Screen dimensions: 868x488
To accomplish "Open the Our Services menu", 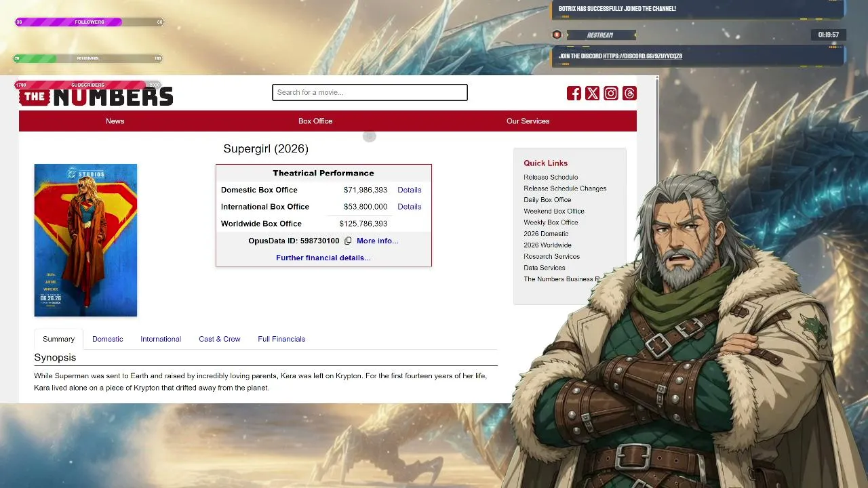I will (x=528, y=121).
